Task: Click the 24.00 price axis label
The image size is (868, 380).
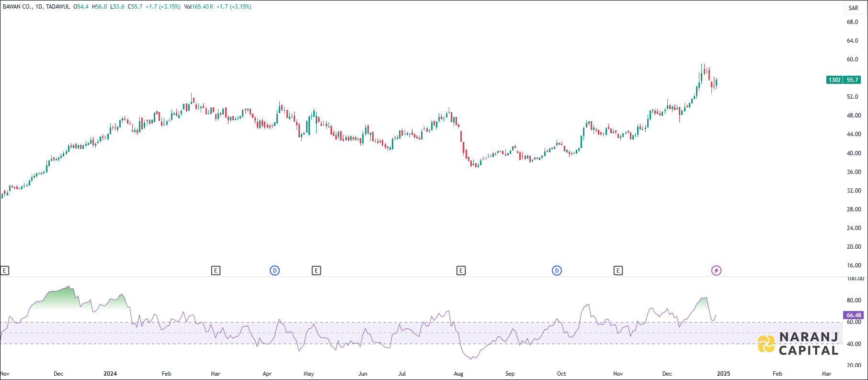Action: pyautogui.click(x=854, y=228)
